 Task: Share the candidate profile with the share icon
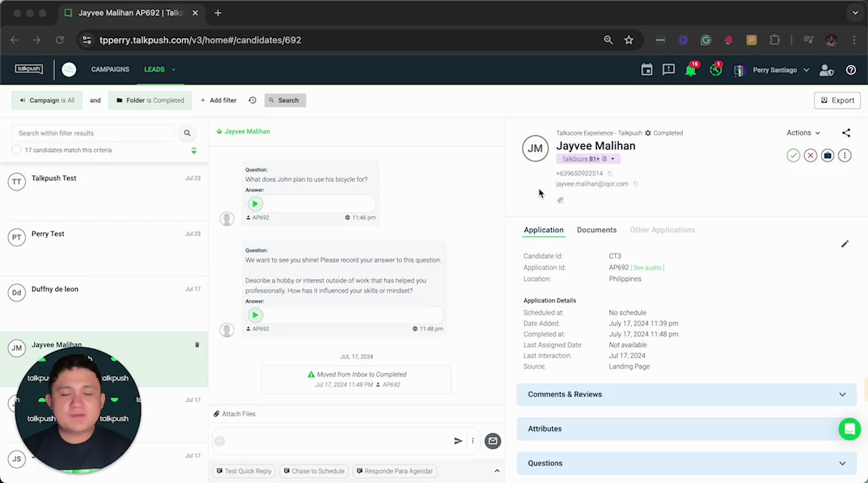[x=846, y=133]
